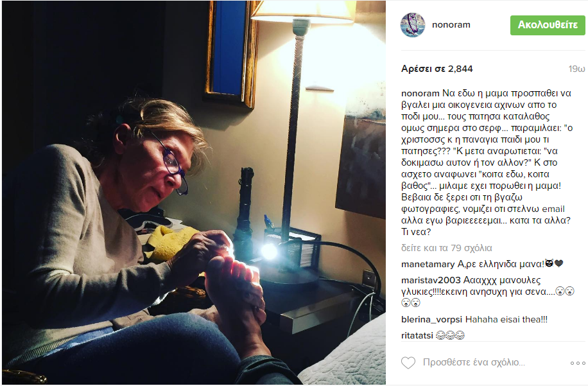Image resolution: width=588 pixels, height=386 pixels.
Task: Open maristav2003 commenter profile
Action: tap(431, 280)
